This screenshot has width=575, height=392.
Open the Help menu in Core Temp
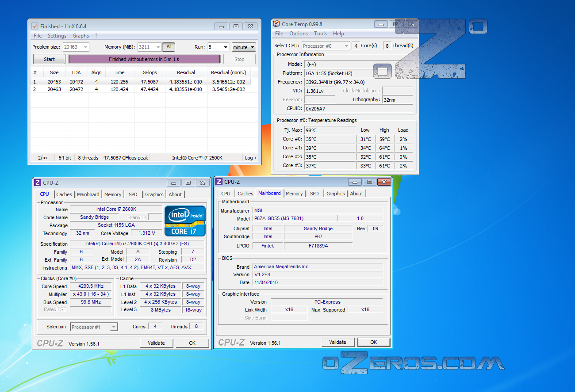tap(338, 34)
